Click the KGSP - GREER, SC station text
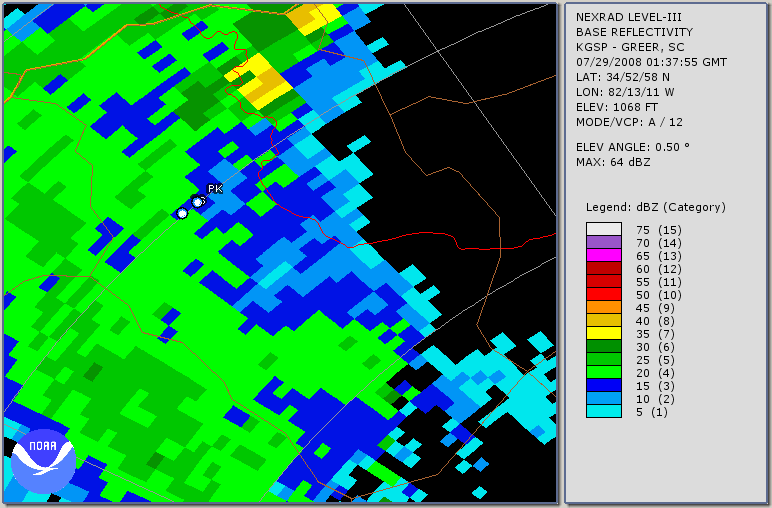This screenshot has width=772, height=508. [x=630, y=47]
